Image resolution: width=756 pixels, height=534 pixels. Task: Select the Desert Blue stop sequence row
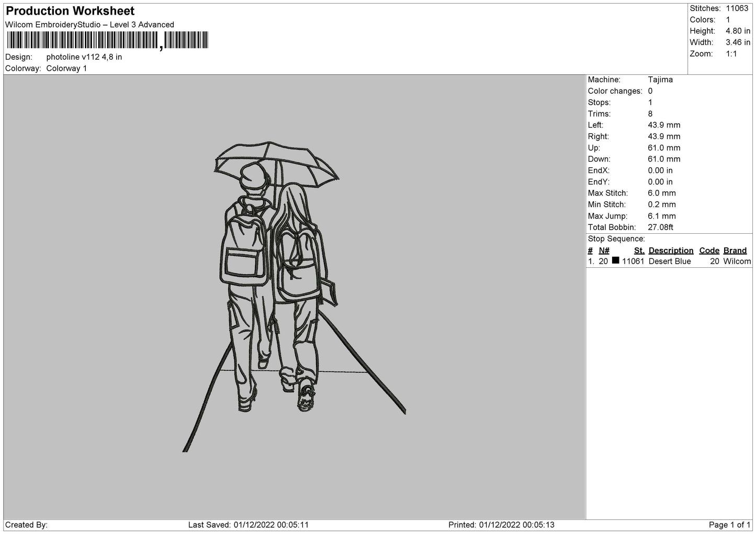coord(669,262)
